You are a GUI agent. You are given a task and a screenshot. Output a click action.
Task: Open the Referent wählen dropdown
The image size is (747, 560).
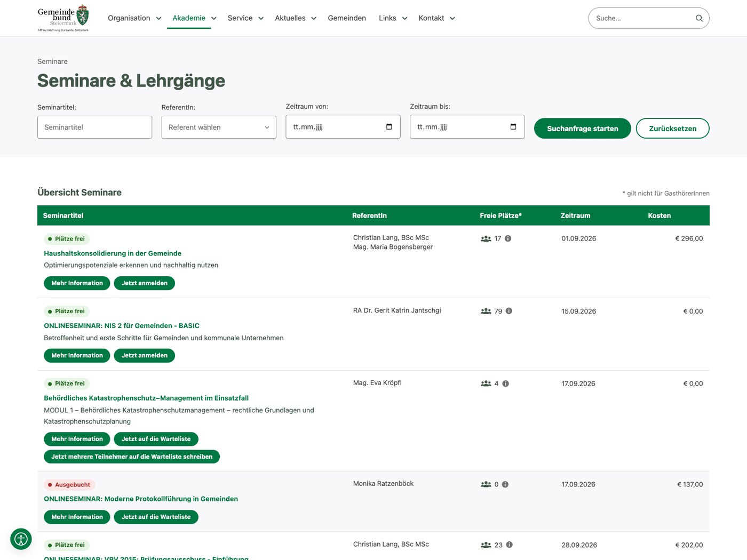219,127
